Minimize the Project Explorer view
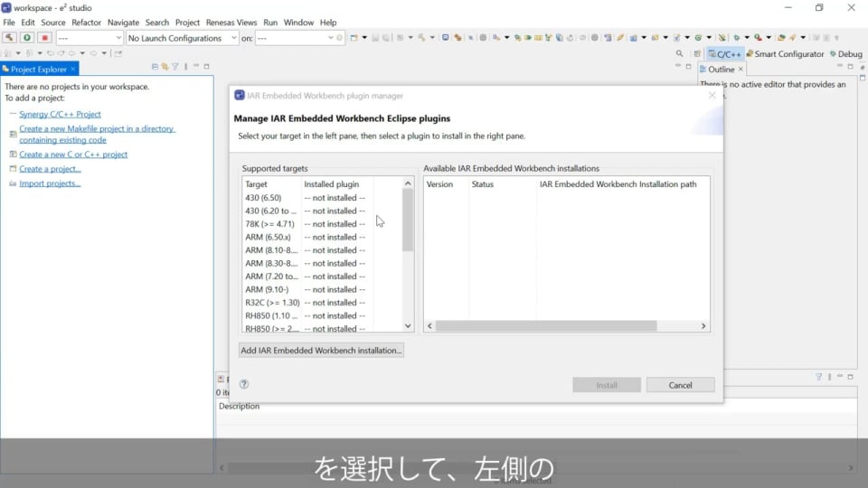868x488 pixels. click(196, 66)
